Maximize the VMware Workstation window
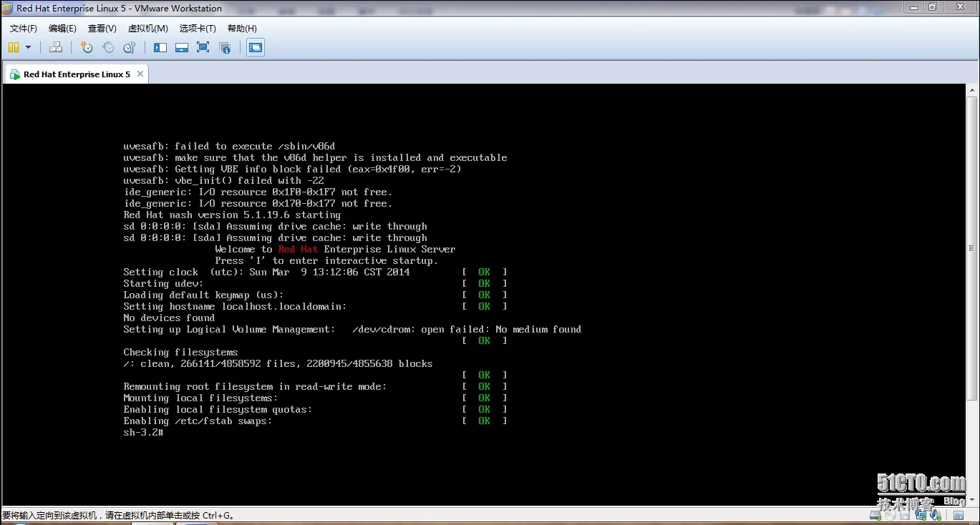The width and height of the screenshot is (980, 525). coord(933,7)
